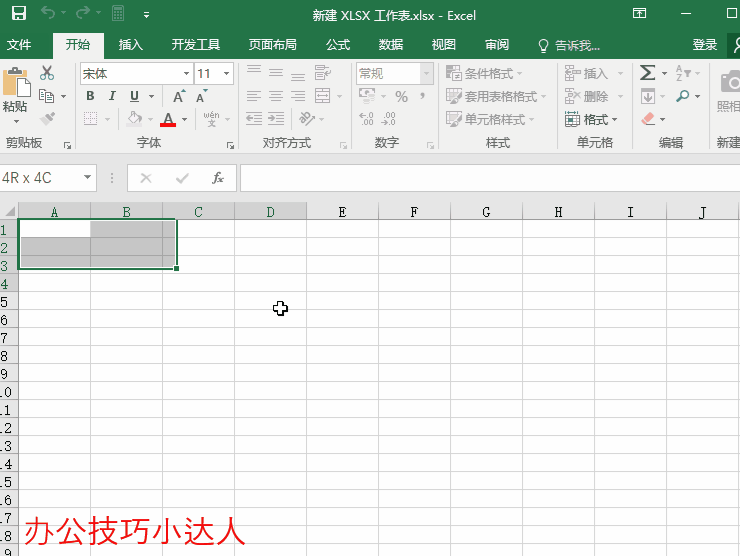Cut selection with scissors icon
The width and height of the screenshot is (740, 556).
click(x=47, y=73)
